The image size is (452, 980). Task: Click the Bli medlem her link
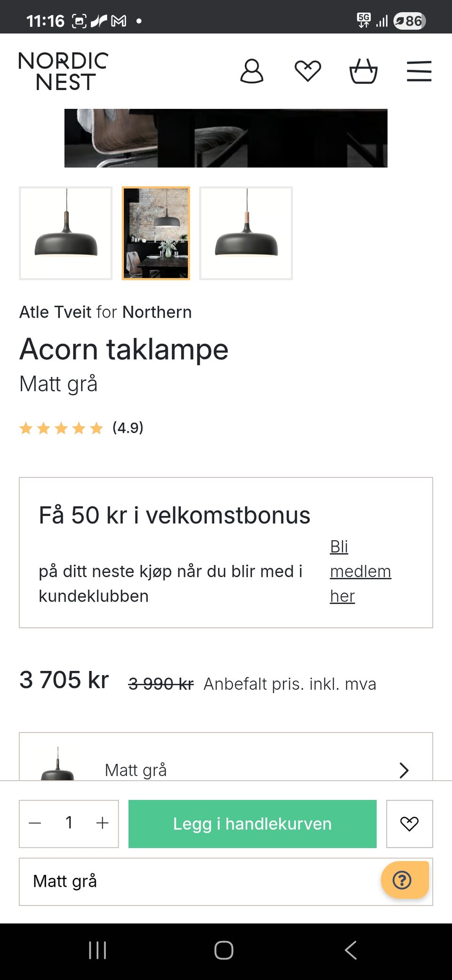(x=360, y=571)
